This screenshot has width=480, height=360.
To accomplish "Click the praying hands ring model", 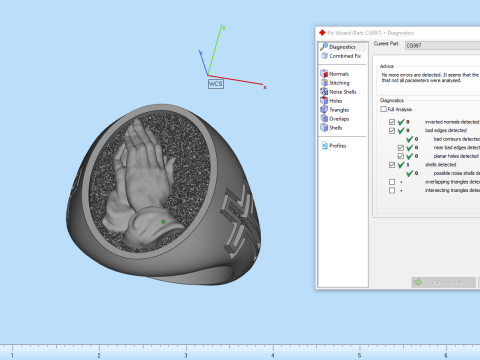I will (x=163, y=195).
